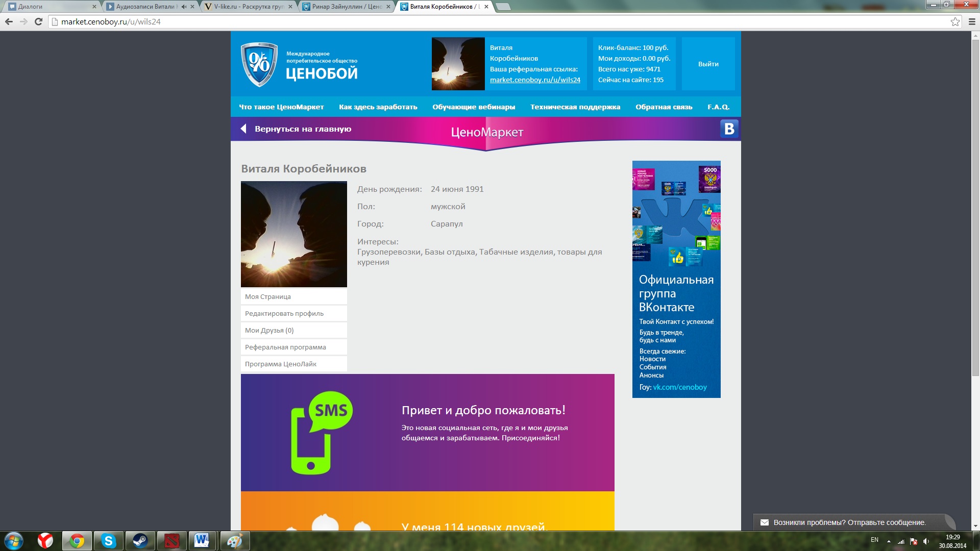The width and height of the screenshot is (980, 551).
Task: Click the browser Back arrow button
Action: pyautogui.click(x=9, y=21)
